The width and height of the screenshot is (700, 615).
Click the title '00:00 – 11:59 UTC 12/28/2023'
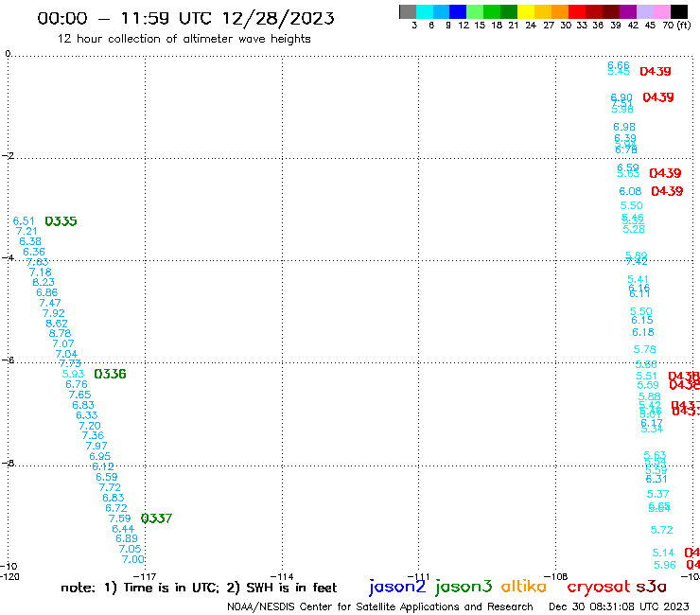(185, 18)
